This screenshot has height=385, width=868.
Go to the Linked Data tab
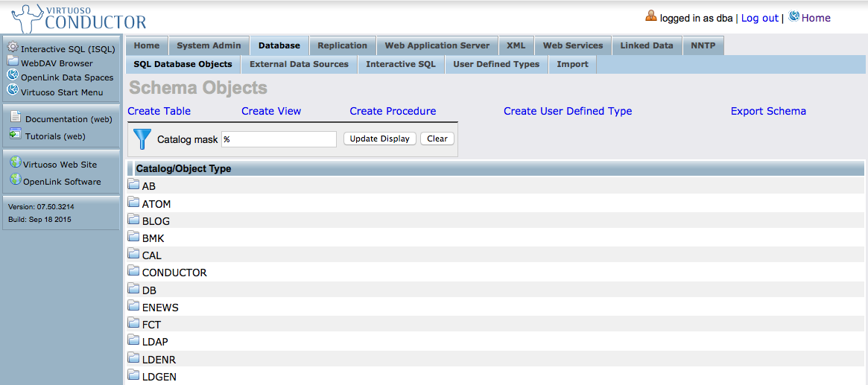coord(647,45)
